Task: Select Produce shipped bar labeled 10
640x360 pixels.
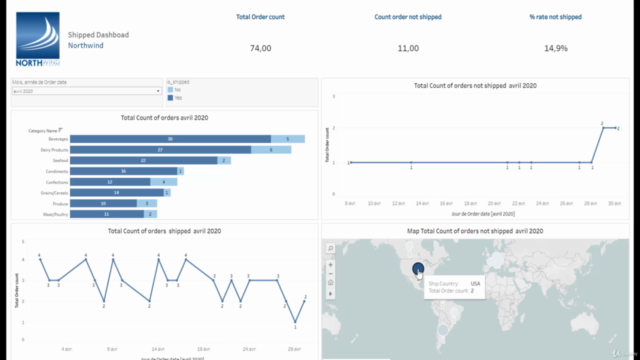Action: (103, 203)
